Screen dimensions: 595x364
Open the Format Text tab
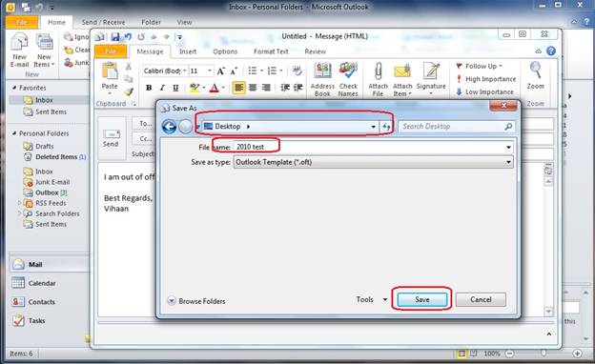pos(271,51)
